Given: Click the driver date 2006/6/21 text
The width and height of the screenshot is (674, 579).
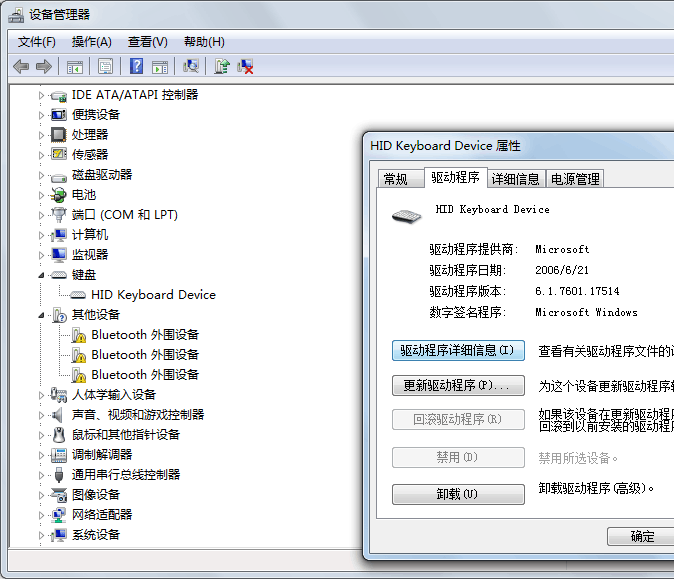Looking at the screenshot, I should (562, 270).
